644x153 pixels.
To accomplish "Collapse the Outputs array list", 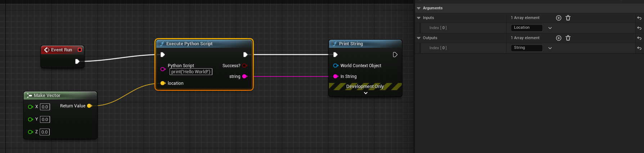I will tap(419, 38).
